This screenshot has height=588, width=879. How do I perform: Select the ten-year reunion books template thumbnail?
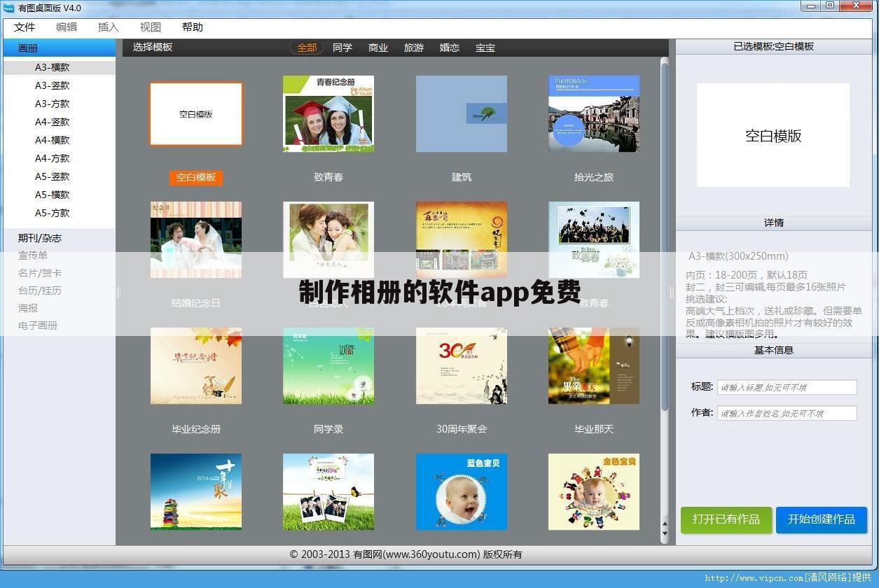click(x=196, y=491)
